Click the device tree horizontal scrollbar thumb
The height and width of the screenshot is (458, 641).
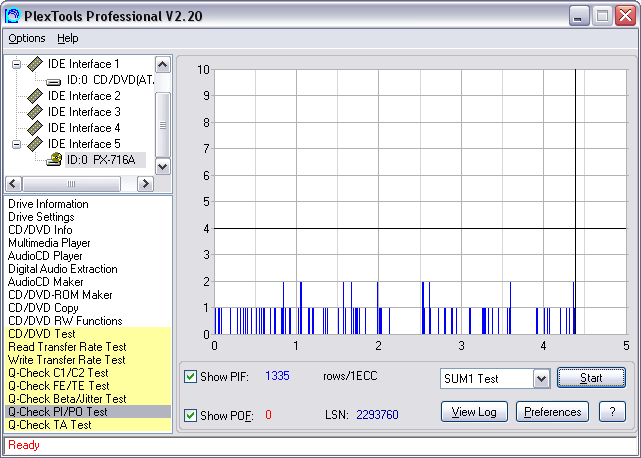[72, 184]
